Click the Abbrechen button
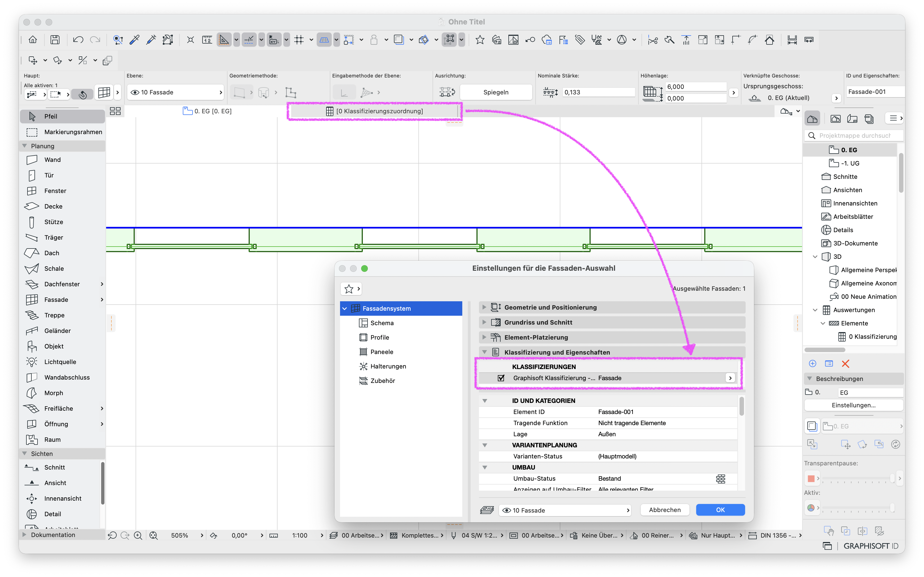Image resolution: width=924 pixels, height=577 pixels. pyautogui.click(x=665, y=510)
